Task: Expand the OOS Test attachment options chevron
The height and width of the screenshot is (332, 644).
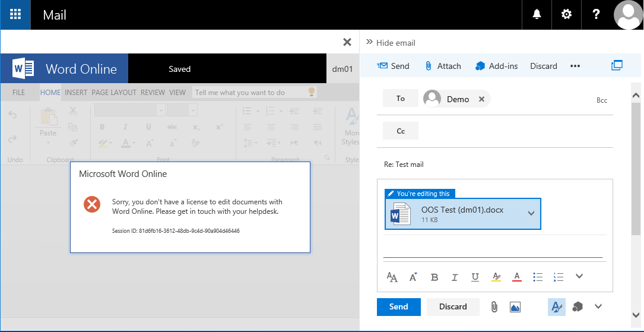Action: [x=531, y=213]
